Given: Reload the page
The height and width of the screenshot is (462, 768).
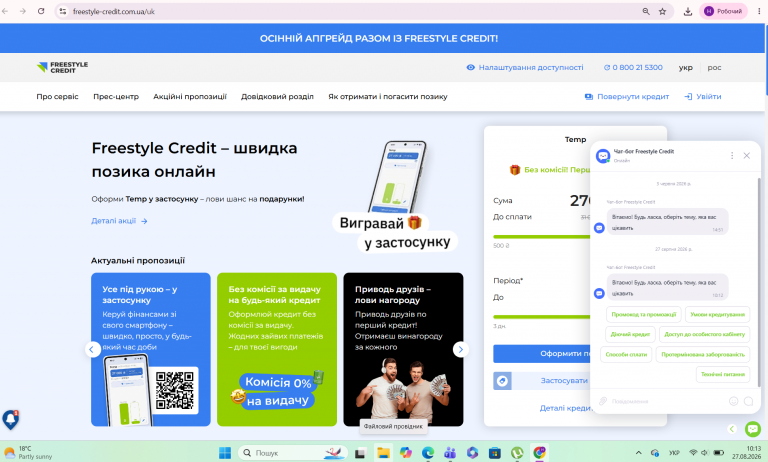Looking at the screenshot, I should coord(41,11).
